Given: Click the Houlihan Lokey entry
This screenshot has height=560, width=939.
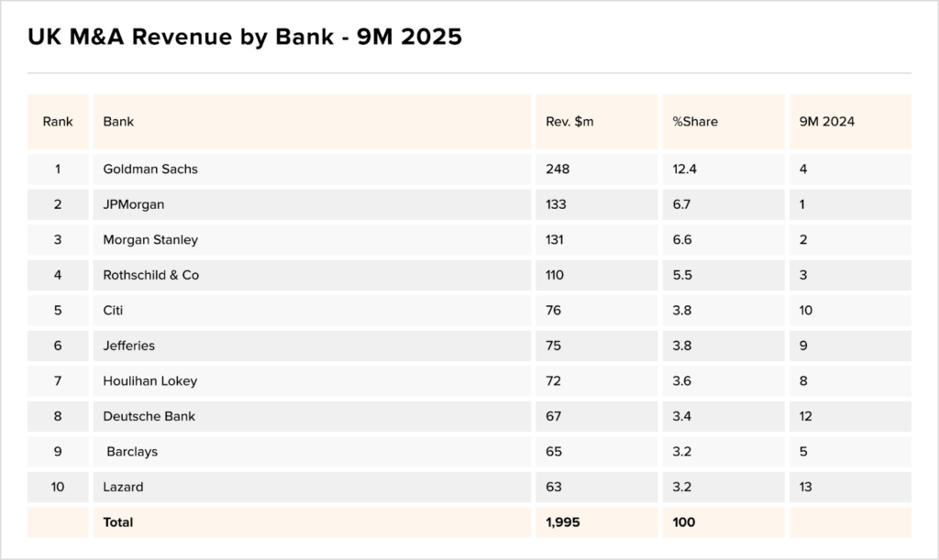Looking at the screenshot, I should (x=150, y=381).
